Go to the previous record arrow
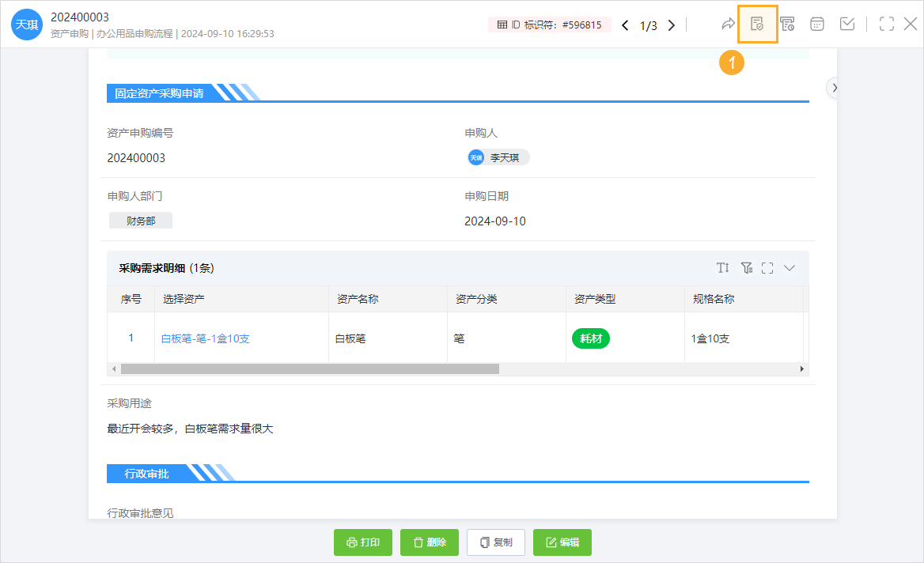The height and width of the screenshot is (563, 924). (x=625, y=25)
